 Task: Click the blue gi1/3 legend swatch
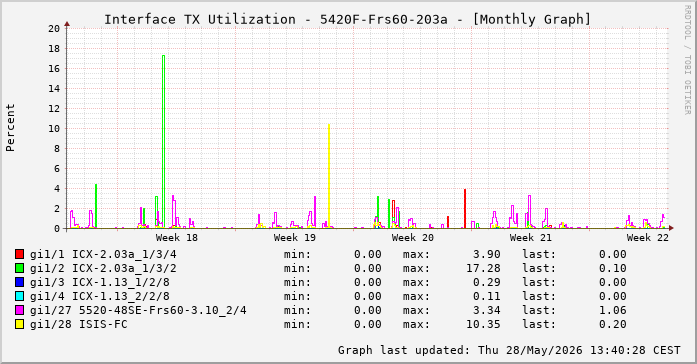pos(20,282)
